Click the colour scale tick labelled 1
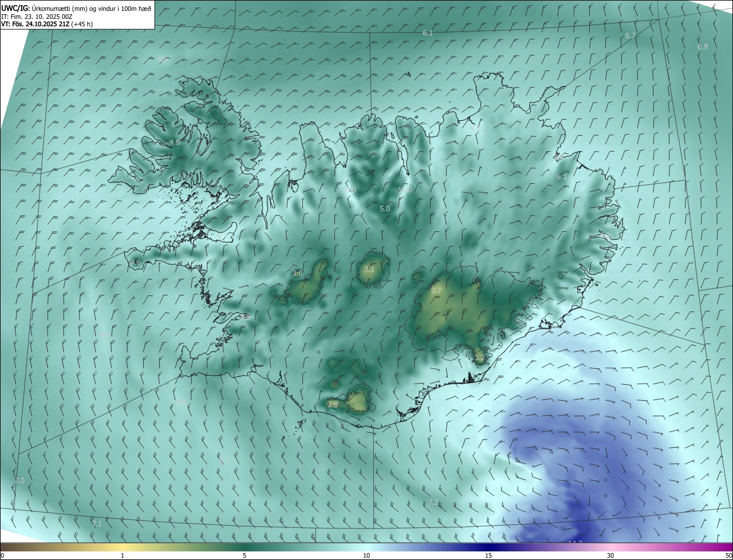This screenshot has height=560, width=733. pyautogui.click(x=123, y=555)
